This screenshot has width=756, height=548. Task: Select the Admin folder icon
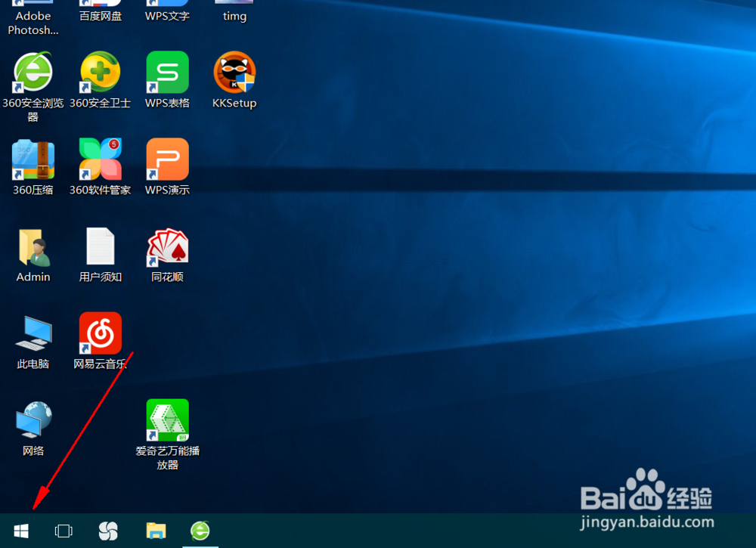(x=34, y=246)
